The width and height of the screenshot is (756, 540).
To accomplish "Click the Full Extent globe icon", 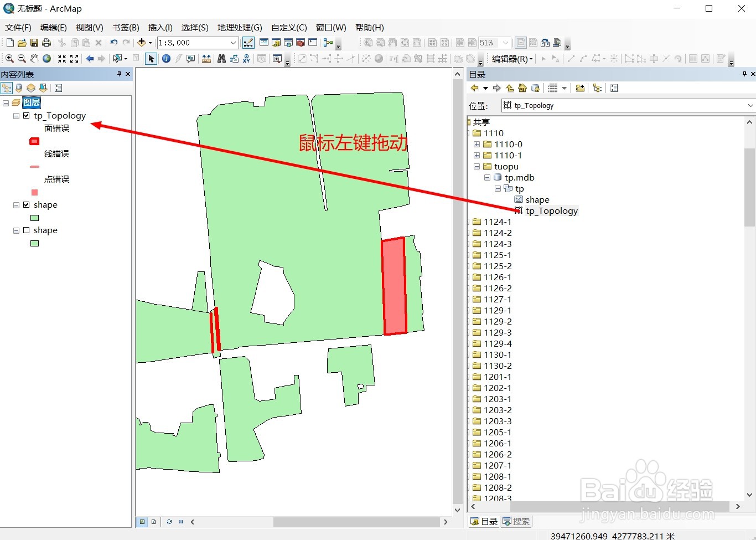I will click(47, 59).
